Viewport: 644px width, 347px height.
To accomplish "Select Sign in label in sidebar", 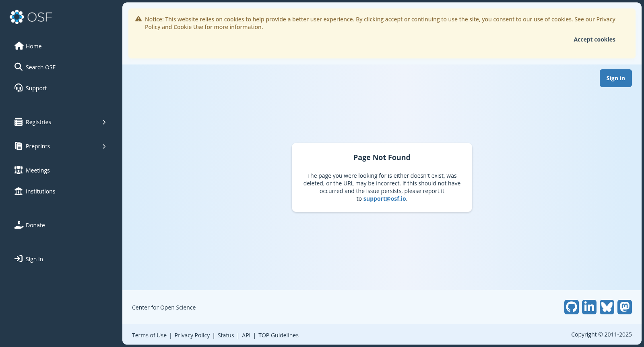I will click(x=34, y=259).
